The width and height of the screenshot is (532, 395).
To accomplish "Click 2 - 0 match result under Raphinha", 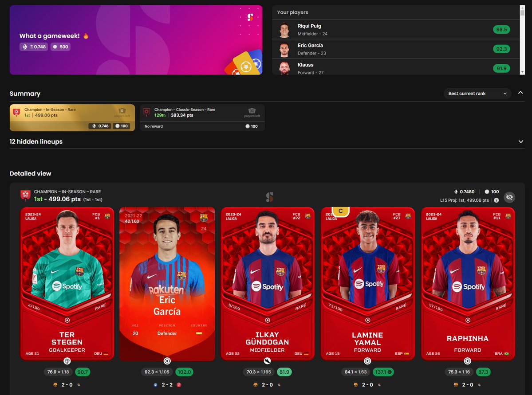I will point(468,385).
